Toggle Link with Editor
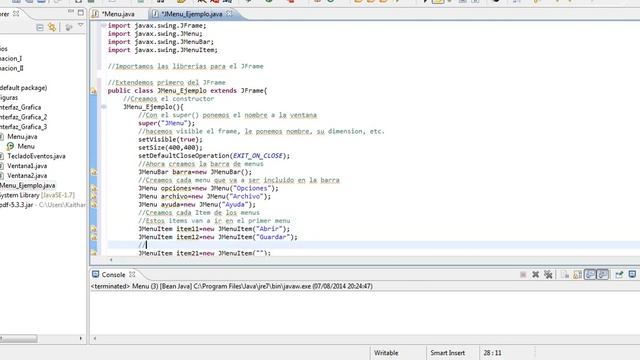The width and height of the screenshot is (640, 360). pos(52,27)
